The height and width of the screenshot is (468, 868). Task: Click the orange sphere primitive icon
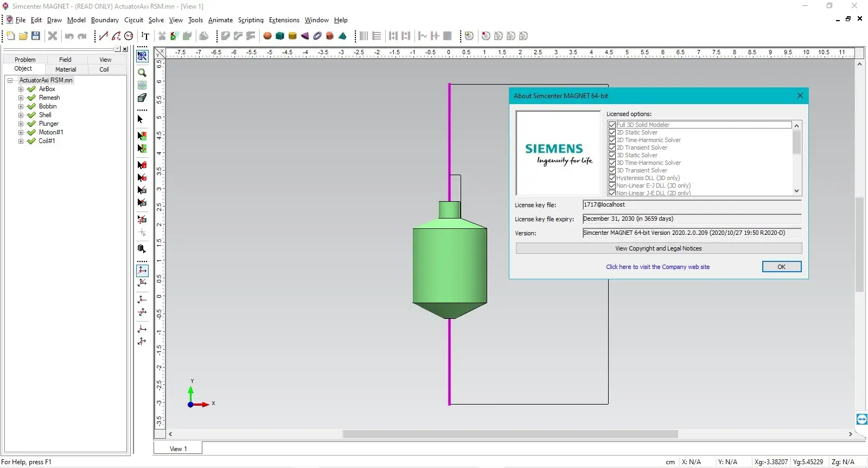pyautogui.click(x=267, y=36)
